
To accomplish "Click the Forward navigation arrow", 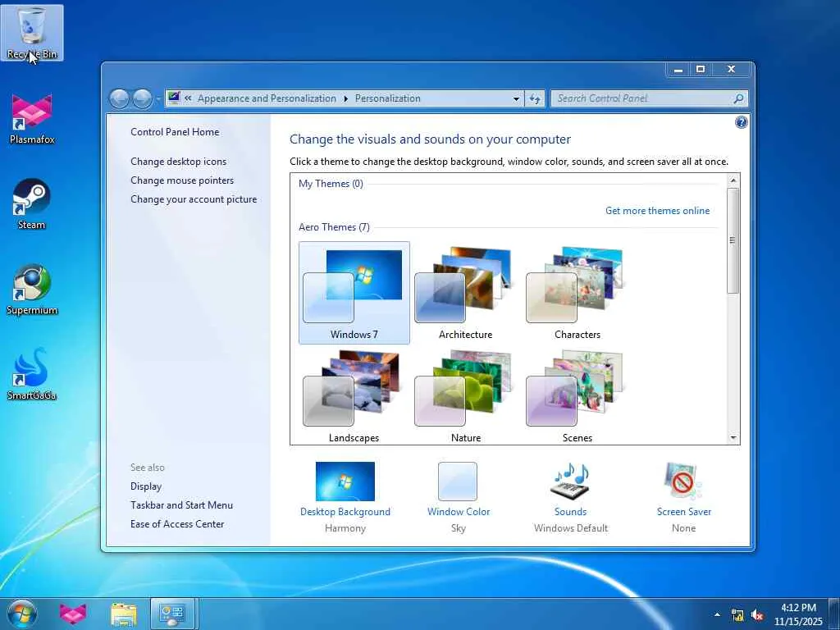I will [x=142, y=98].
